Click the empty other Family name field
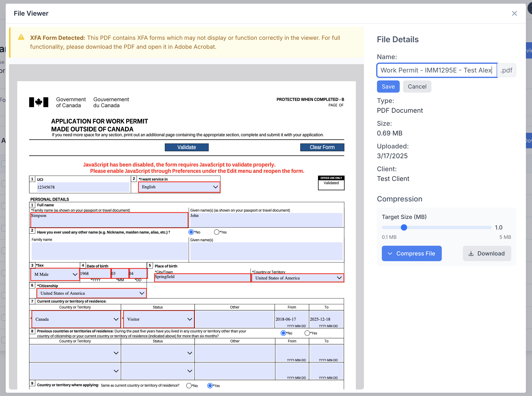Image resolution: width=532 pixels, height=396 pixels. [x=110, y=251]
